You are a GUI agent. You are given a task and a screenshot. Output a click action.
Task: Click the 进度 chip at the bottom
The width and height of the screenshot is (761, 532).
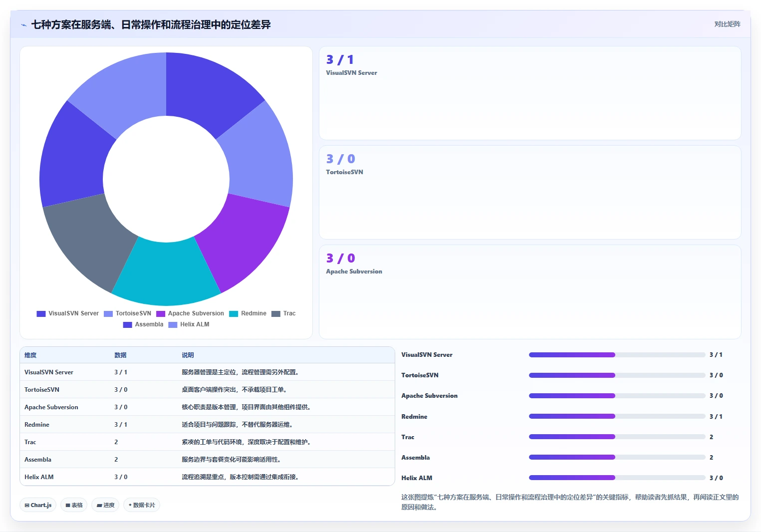coord(105,505)
